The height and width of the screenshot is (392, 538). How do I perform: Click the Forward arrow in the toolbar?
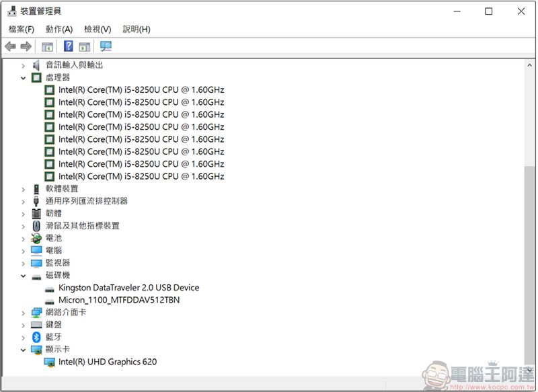[x=26, y=46]
